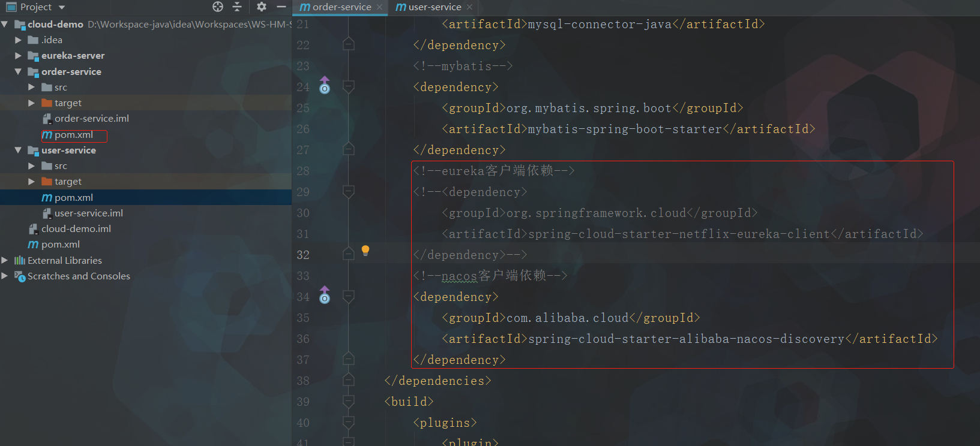980x446 pixels.
Task: Switch to the user-service editor tab
Action: click(x=434, y=7)
